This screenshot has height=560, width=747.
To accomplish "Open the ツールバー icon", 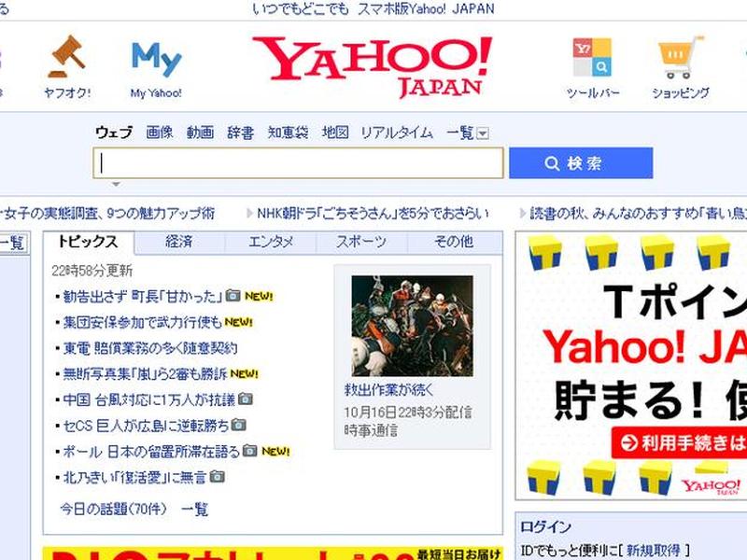I will (592, 58).
